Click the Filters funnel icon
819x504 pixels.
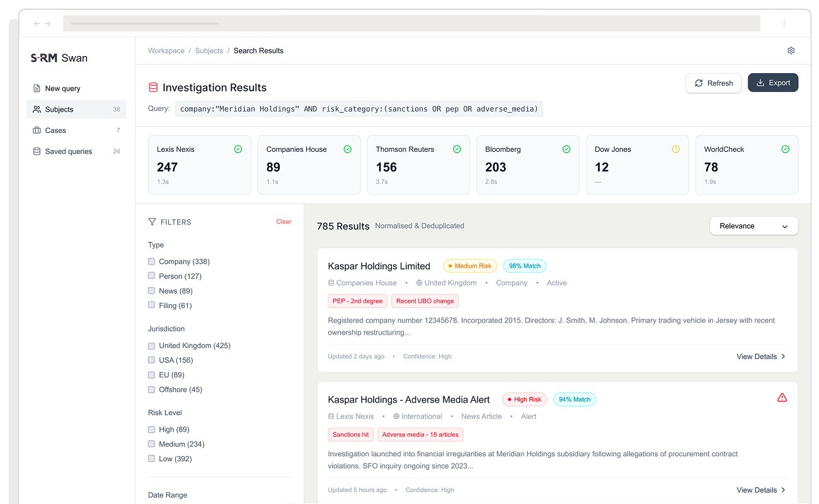coord(152,222)
